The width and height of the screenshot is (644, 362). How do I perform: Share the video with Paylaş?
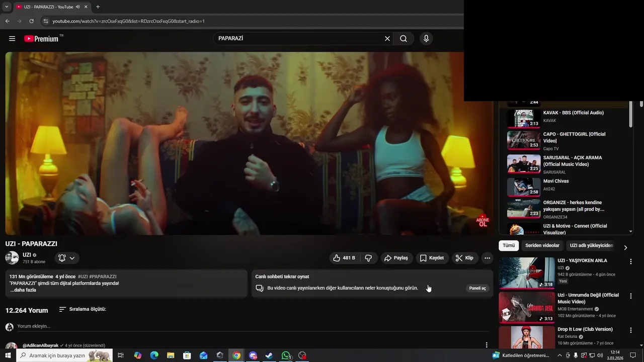(x=396, y=258)
